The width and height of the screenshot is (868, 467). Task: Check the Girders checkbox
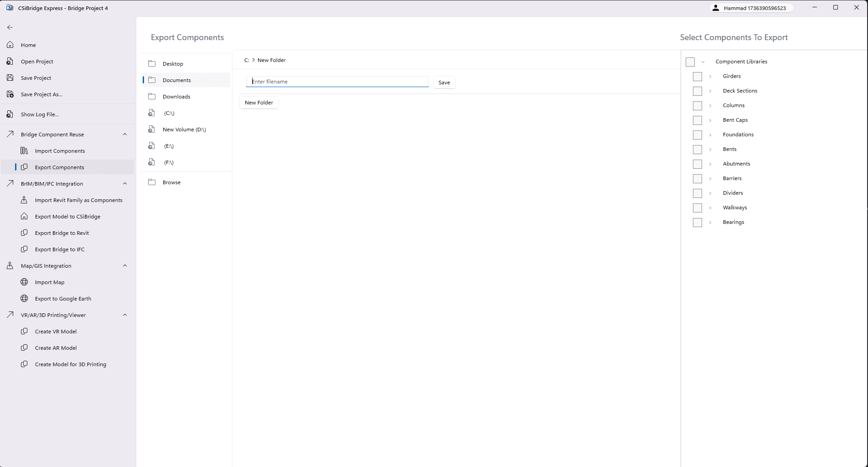tap(697, 77)
